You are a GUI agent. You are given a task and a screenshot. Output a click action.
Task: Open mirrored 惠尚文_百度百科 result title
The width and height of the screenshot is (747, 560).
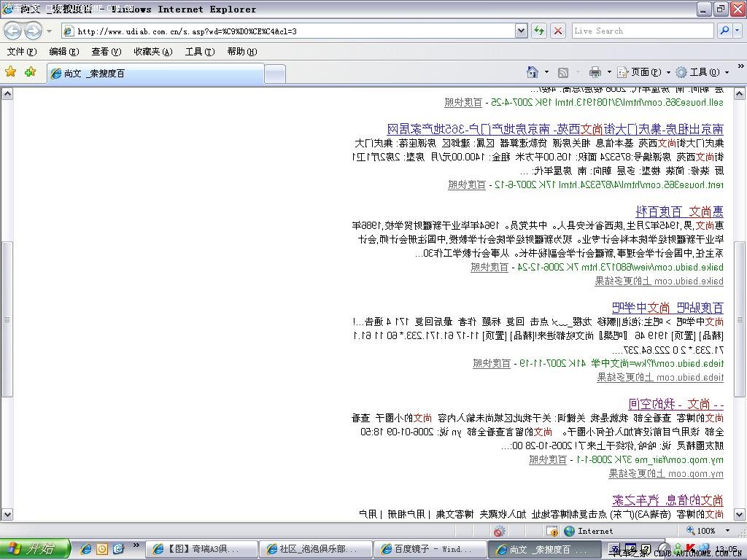[679, 211]
